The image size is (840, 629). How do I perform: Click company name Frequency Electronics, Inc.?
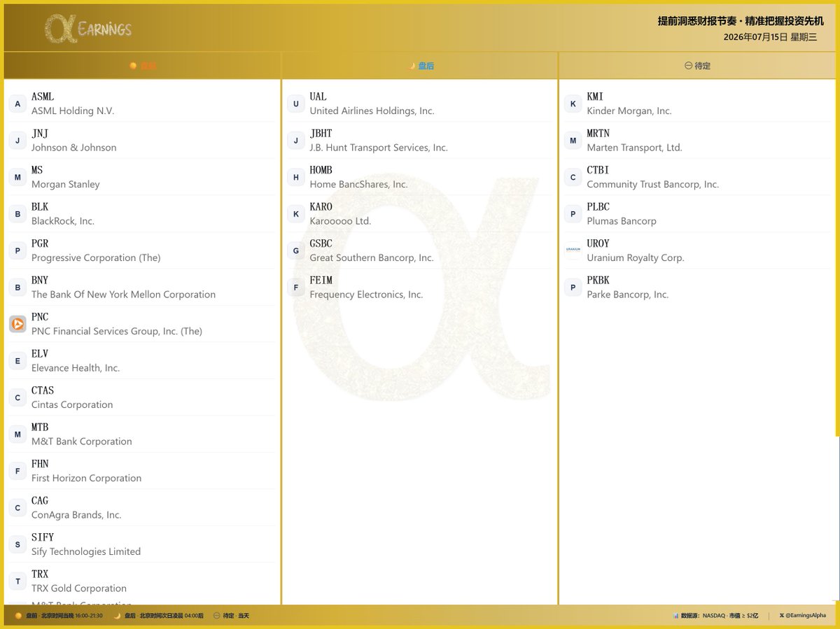coord(366,295)
